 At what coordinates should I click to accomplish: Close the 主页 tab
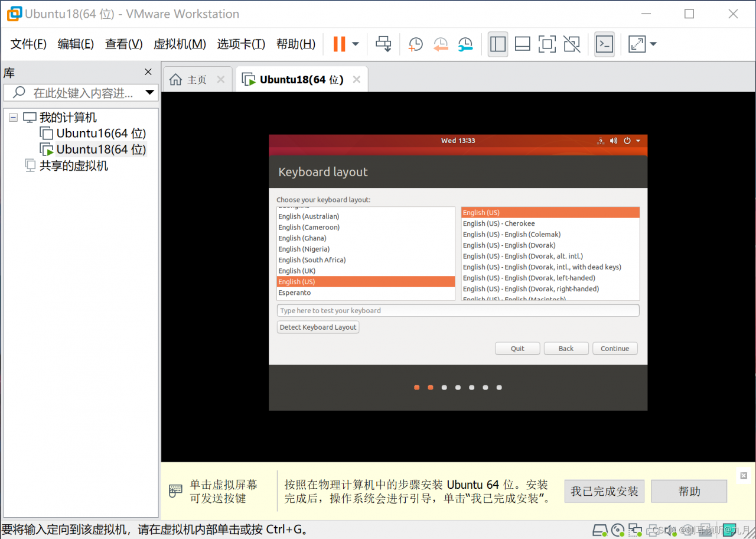point(221,80)
